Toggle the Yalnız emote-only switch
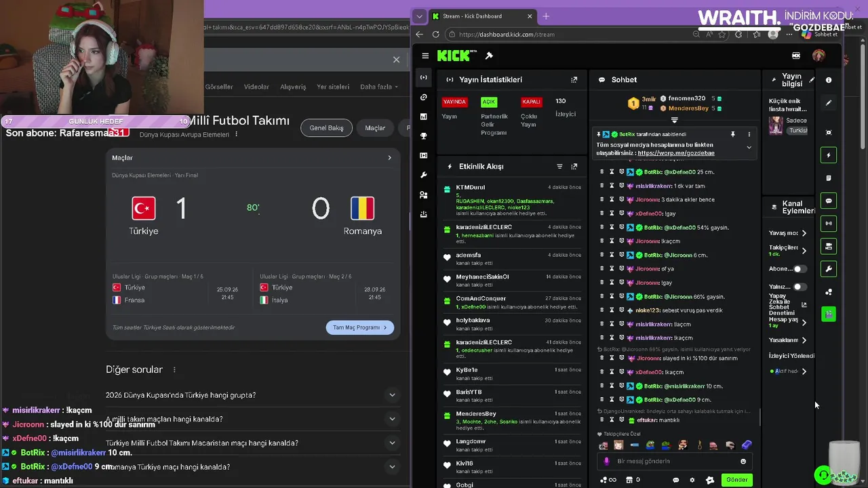This screenshot has width=868, height=488. (x=800, y=287)
